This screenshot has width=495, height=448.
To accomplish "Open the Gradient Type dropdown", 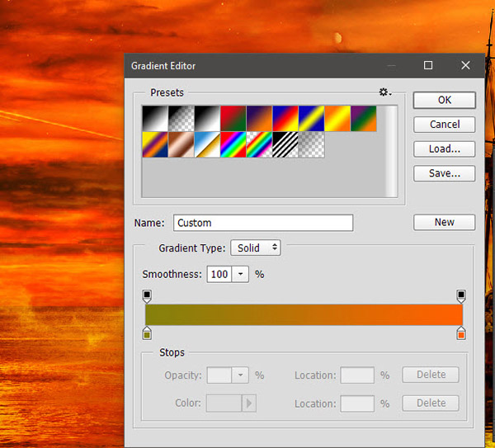I will point(256,248).
